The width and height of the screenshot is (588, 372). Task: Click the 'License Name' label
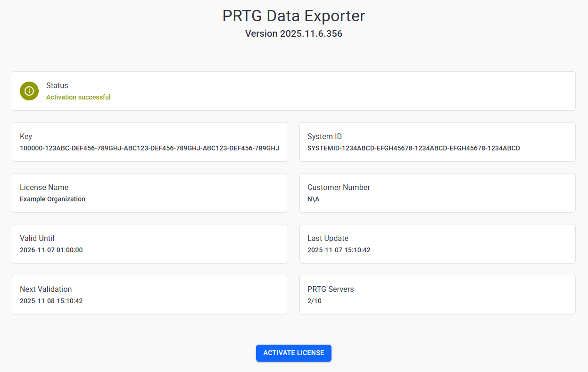[44, 188]
